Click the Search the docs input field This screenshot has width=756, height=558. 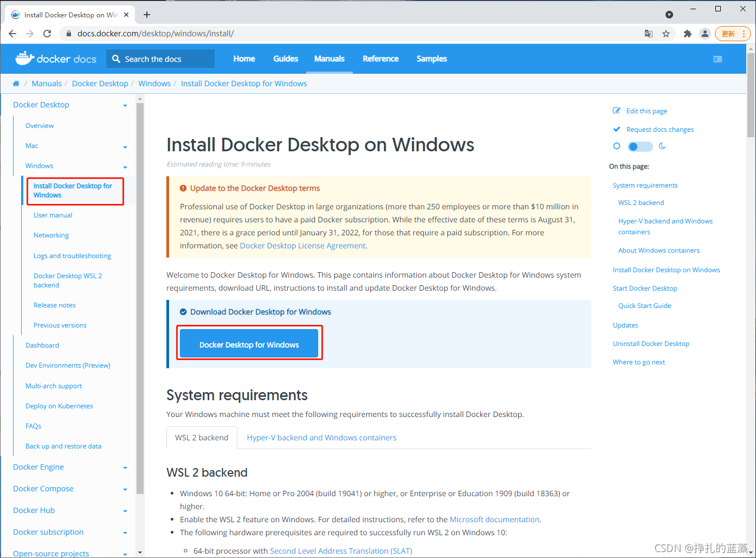pyautogui.click(x=160, y=59)
